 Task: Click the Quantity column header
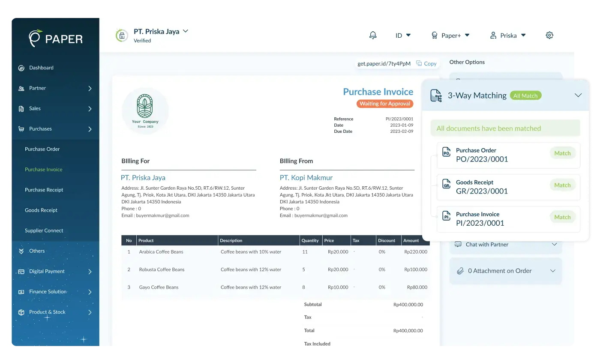310,240
